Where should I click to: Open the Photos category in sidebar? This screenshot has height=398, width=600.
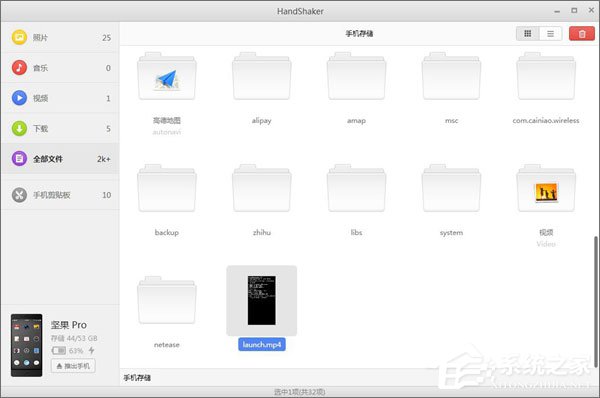pos(60,37)
